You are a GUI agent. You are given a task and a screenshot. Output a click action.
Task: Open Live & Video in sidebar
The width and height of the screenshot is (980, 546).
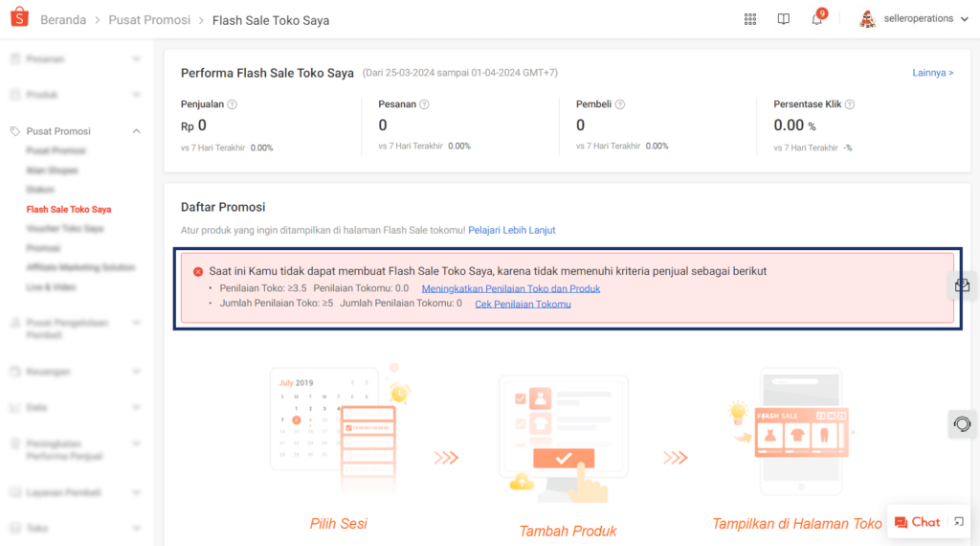[x=51, y=287]
